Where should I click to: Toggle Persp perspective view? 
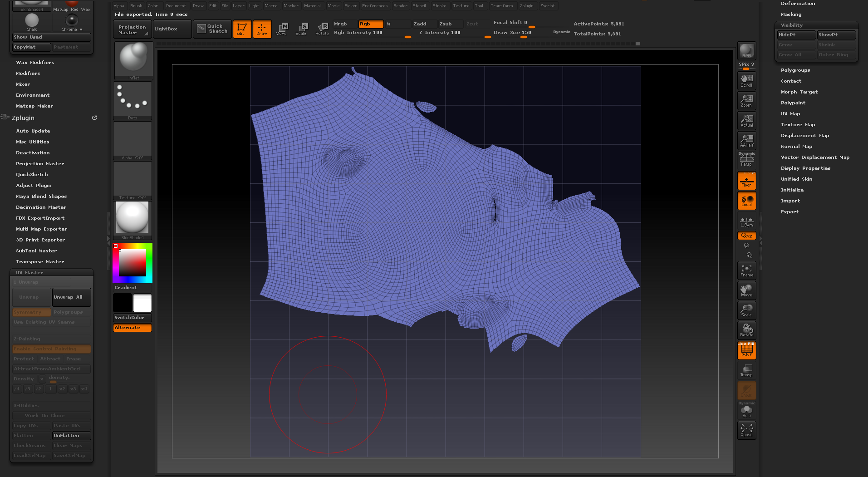(746, 160)
